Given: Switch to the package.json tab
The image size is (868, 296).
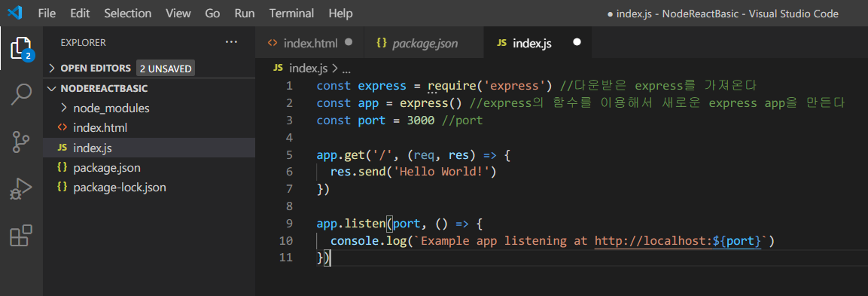Looking at the screenshot, I should [x=424, y=43].
